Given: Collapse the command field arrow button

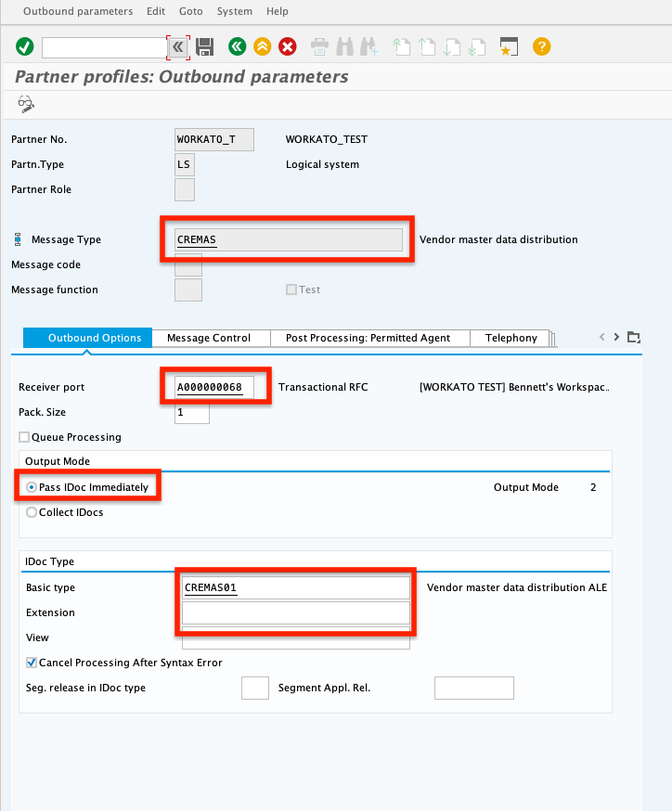Looking at the screenshot, I should coord(177,46).
